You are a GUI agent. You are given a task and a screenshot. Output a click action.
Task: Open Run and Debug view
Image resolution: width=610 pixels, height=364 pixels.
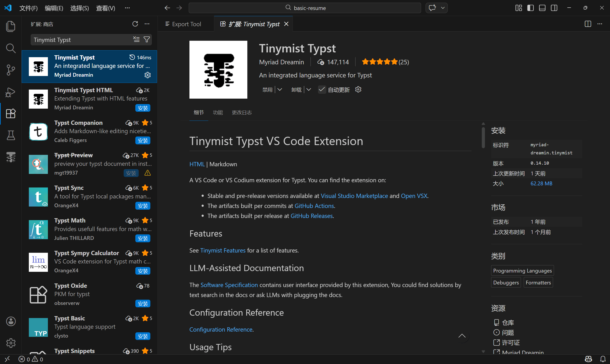point(10,92)
